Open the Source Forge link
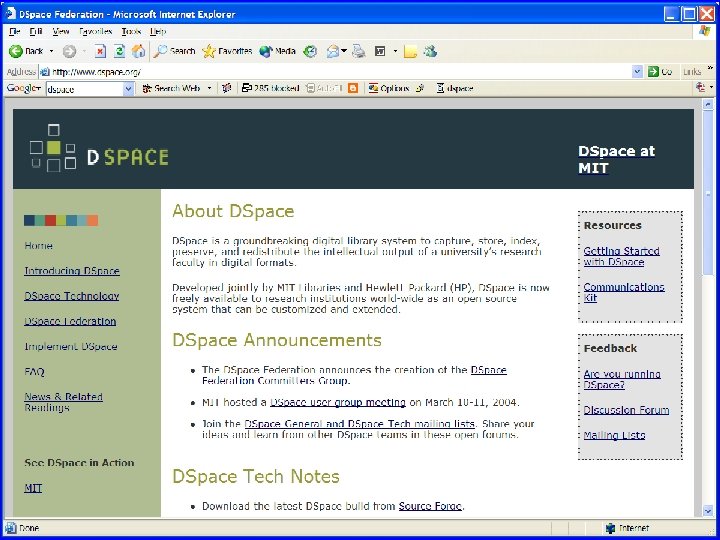The height and width of the screenshot is (540, 720). pos(430,506)
